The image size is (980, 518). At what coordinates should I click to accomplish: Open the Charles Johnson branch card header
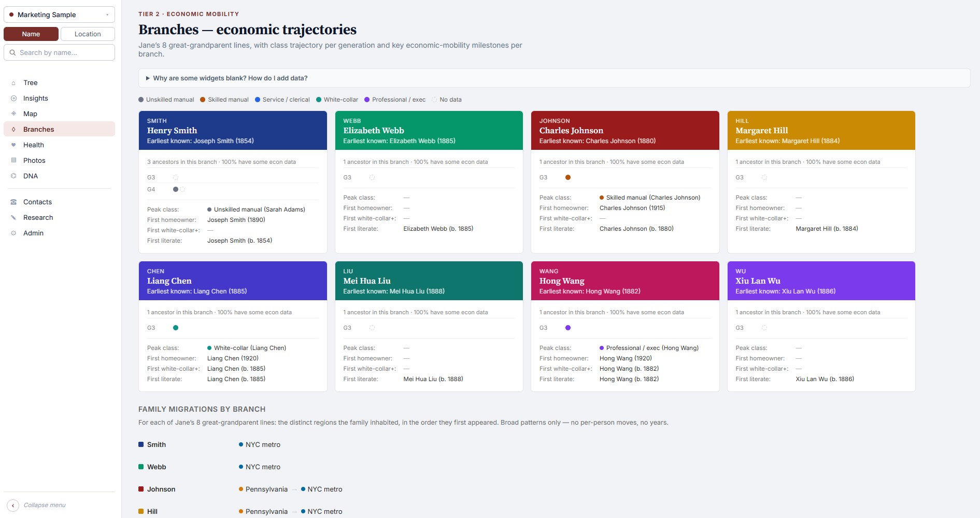click(625, 131)
